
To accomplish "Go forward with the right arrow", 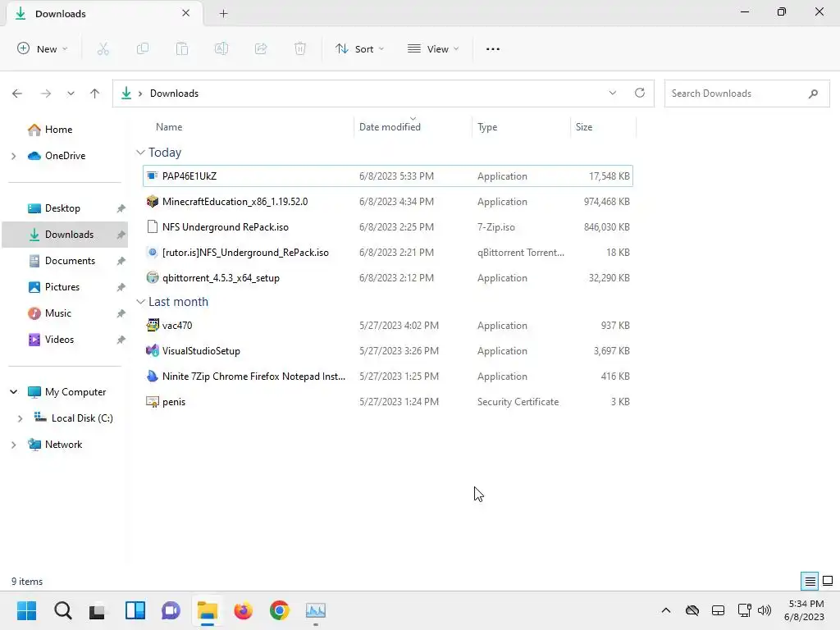I will [46, 94].
